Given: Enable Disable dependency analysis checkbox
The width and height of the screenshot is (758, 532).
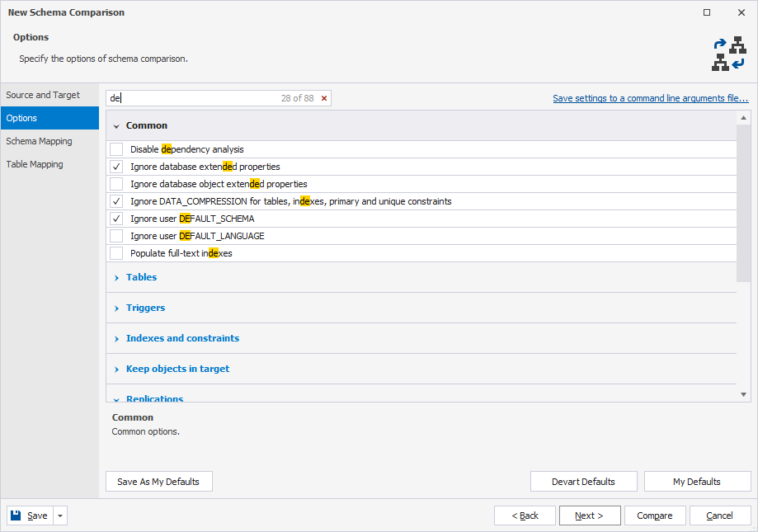Looking at the screenshot, I should click(116, 149).
